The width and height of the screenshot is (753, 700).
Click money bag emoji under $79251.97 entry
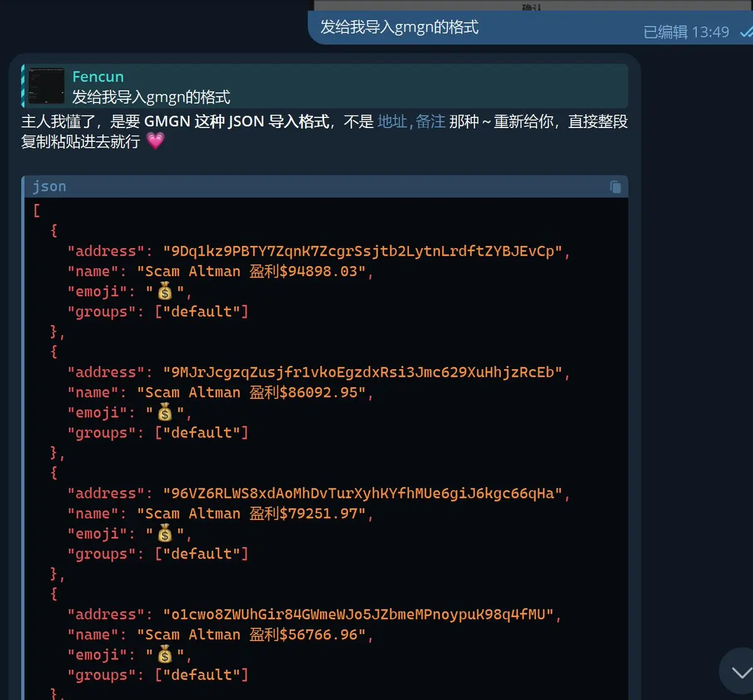165,534
